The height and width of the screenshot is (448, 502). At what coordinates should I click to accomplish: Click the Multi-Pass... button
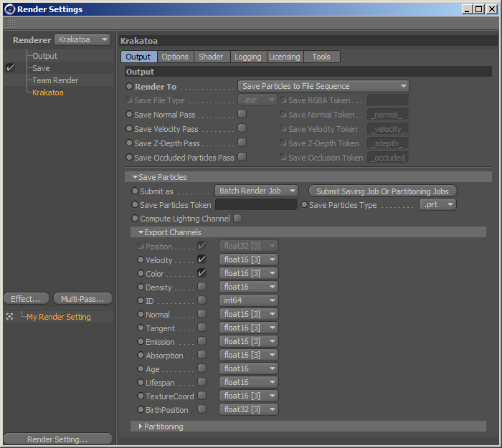83,299
